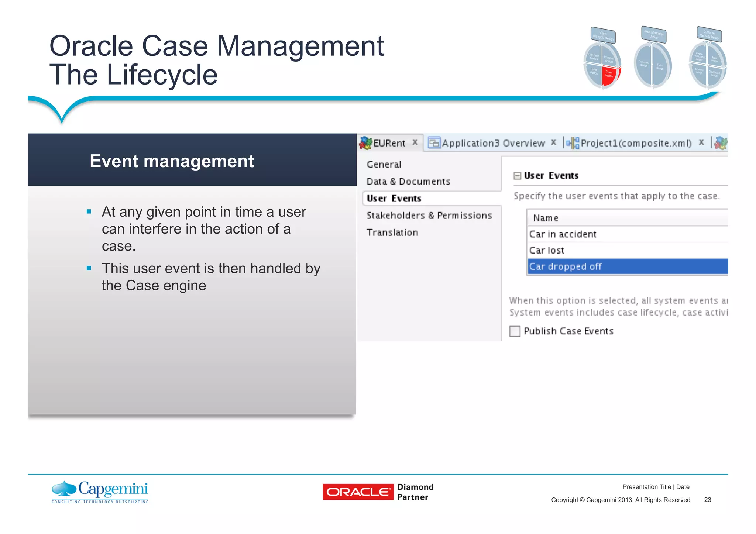Close the Project1(composite.xml) tab
The image size is (756, 534).
pyautogui.click(x=701, y=142)
